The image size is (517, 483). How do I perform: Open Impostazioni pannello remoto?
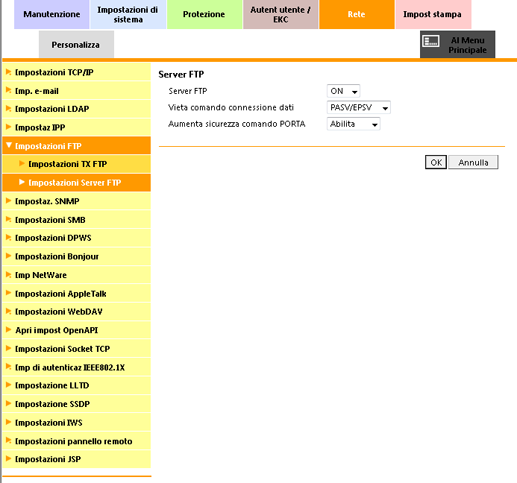[76, 441]
